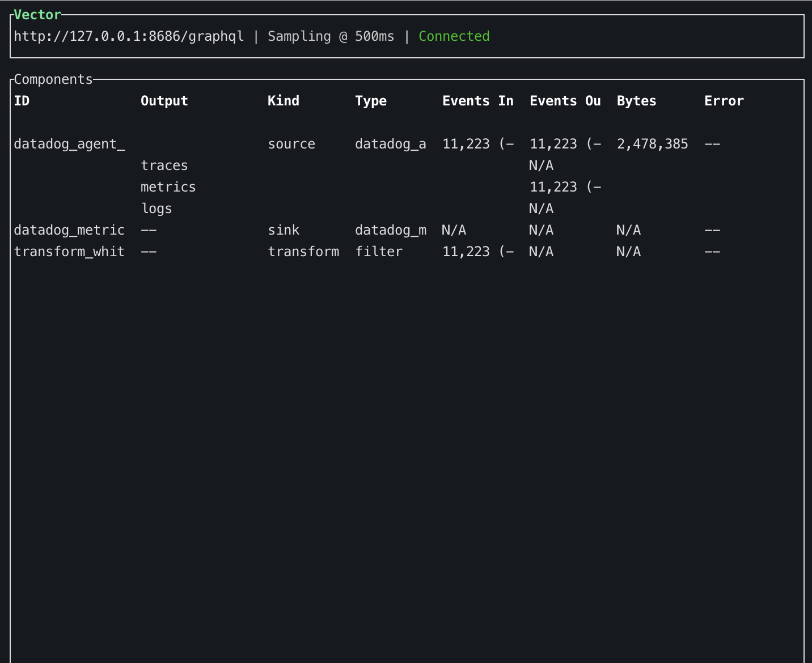Screen dimensions: 812x663
Task: Collapse the transform_whit transform row
Action: (69, 252)
